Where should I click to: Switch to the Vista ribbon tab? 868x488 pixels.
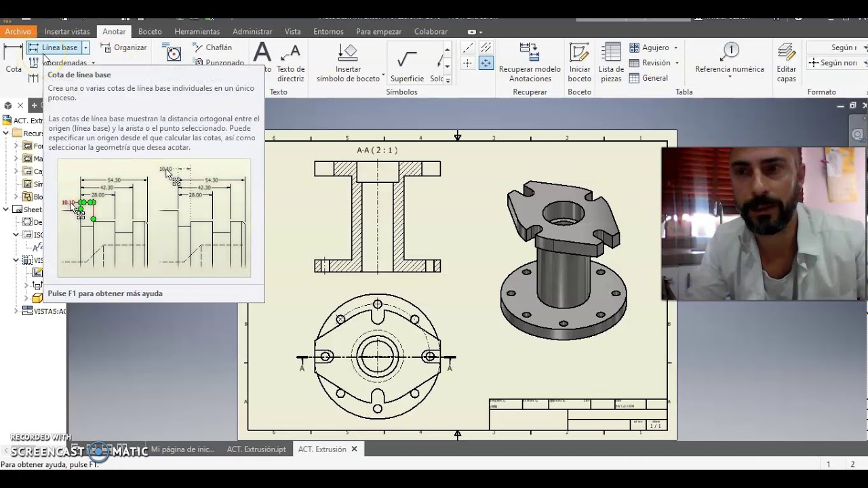(x=293, y=31)
